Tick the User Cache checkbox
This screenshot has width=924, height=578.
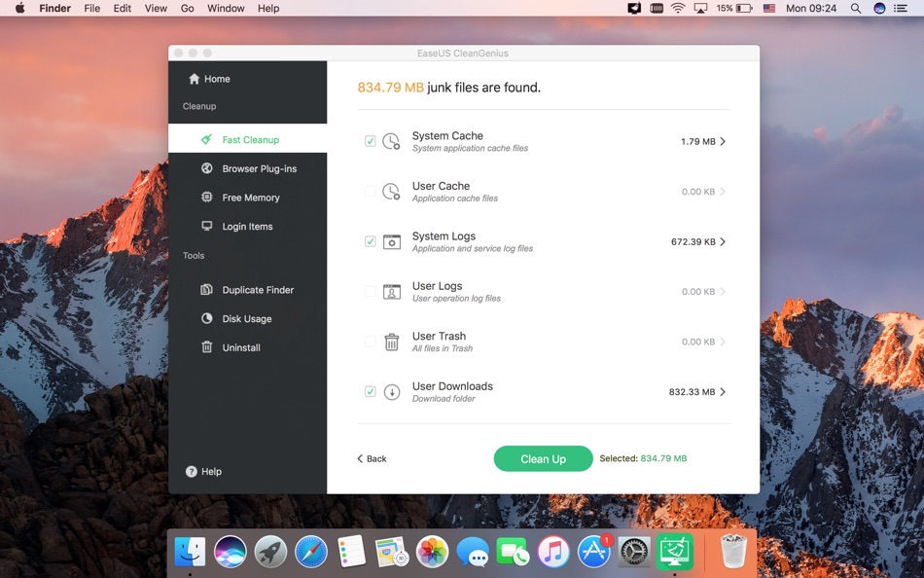click(x=370, y=191)
